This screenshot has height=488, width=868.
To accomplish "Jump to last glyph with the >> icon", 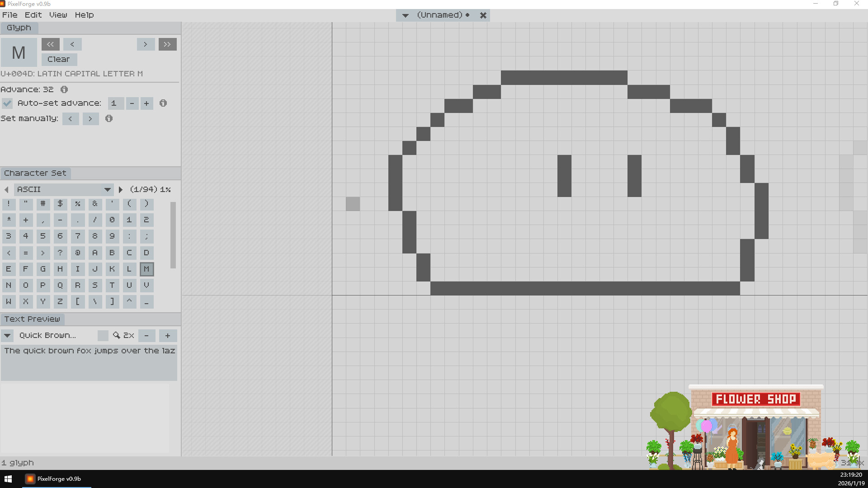I will (167, 44).
